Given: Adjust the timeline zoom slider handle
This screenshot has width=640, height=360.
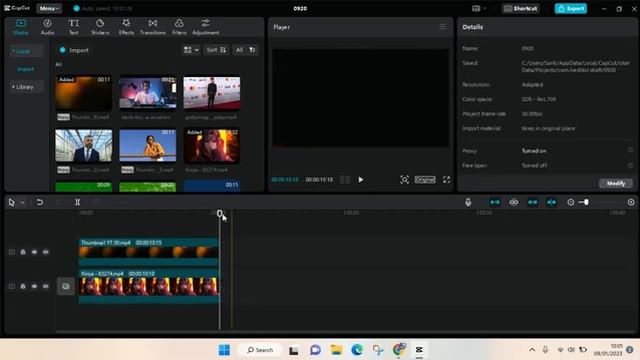Looking at the screenshot, I should [586, 202].
